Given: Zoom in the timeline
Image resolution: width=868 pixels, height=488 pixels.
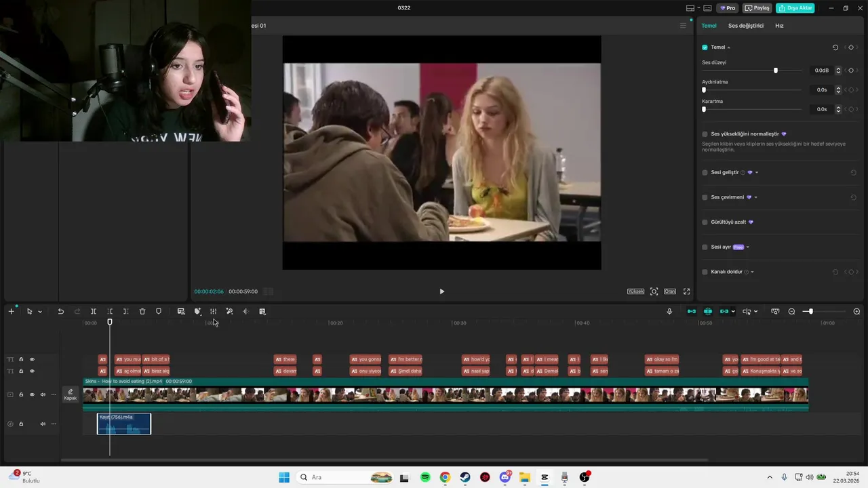Looking at the screenshot, I should point(856,311).
